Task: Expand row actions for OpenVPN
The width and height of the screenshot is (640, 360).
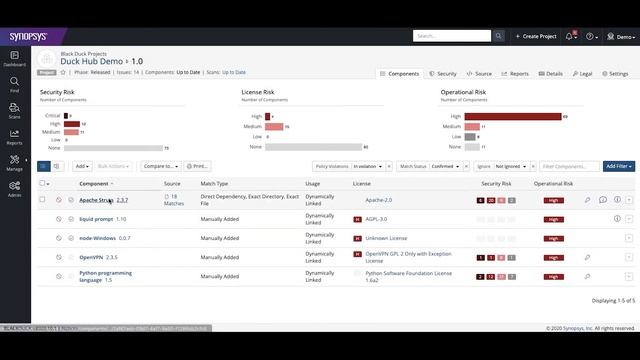Action: (629, 257)
